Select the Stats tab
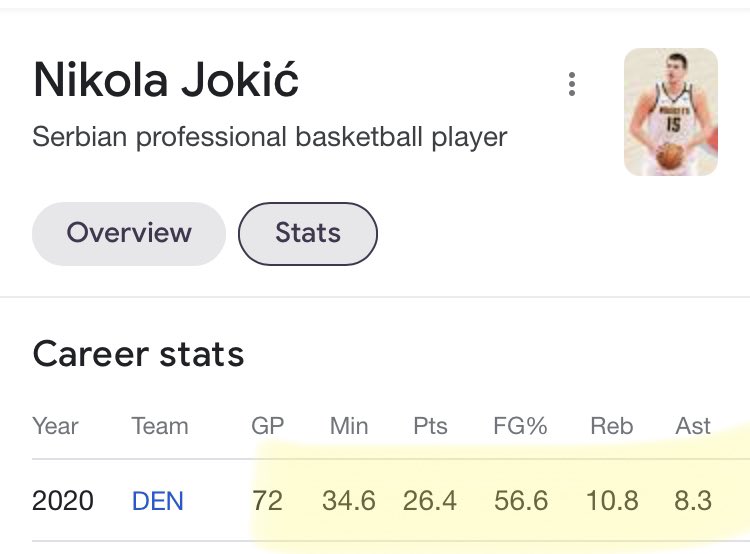 (x=308, y=233)
